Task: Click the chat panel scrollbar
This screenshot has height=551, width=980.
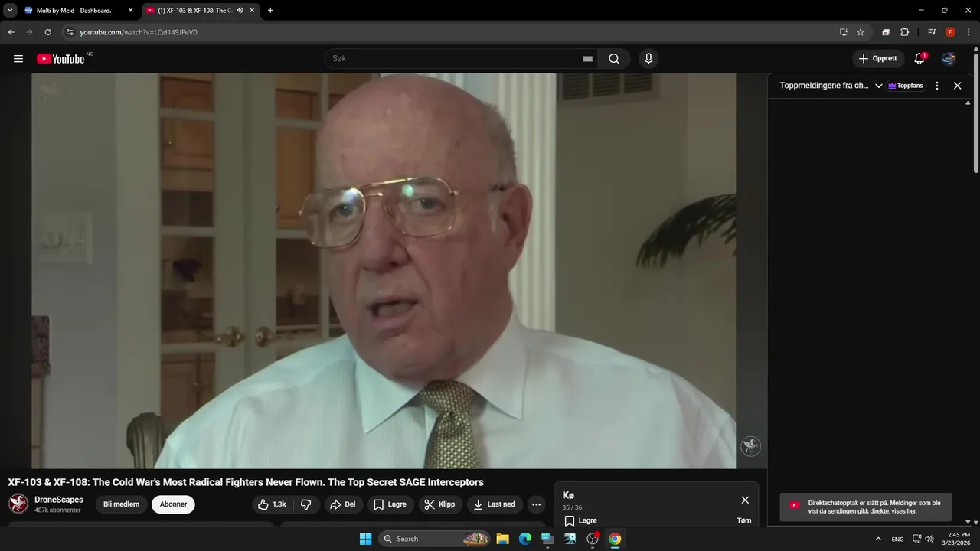Action: click(968, 311)
